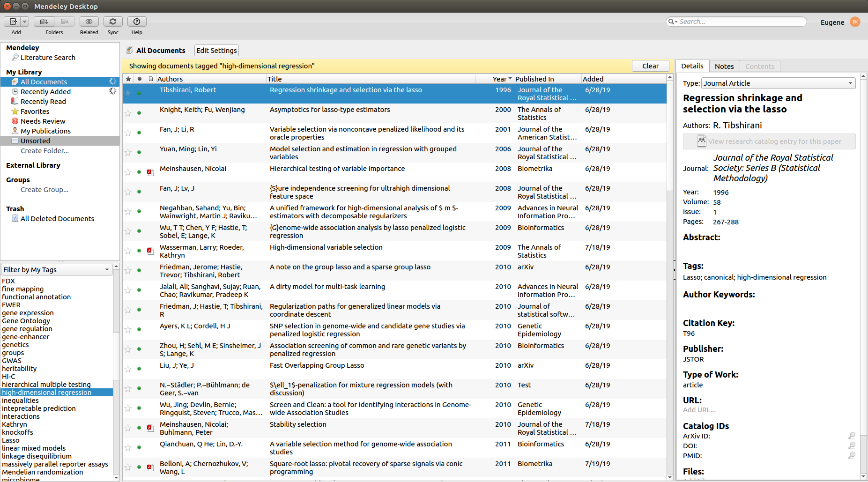
Task: Open PDF icon for Belloni Square-root lasso
Action: click(150, 467)
